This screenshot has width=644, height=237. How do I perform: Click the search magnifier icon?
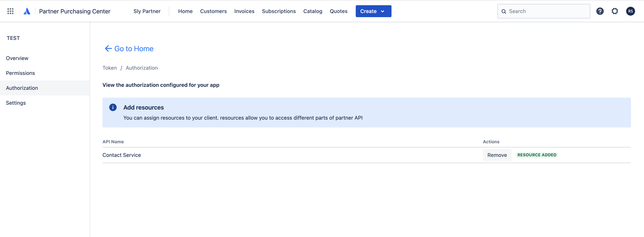(x=504, y=12)
